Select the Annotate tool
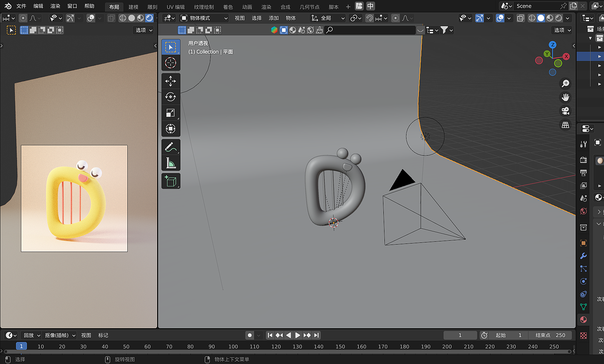The image size is (604, 364). point(171,147)
